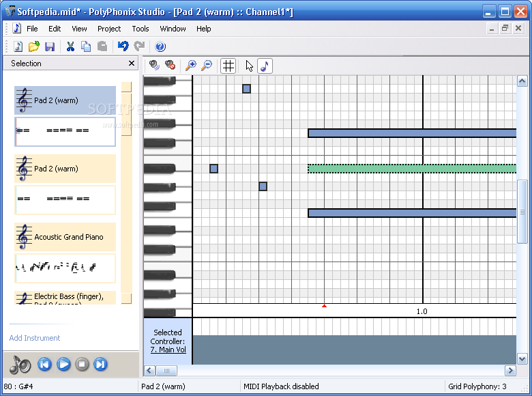The height and width of the screenshot is (396, 532).
Task: Open the View menu
Action: click(79, 29)
